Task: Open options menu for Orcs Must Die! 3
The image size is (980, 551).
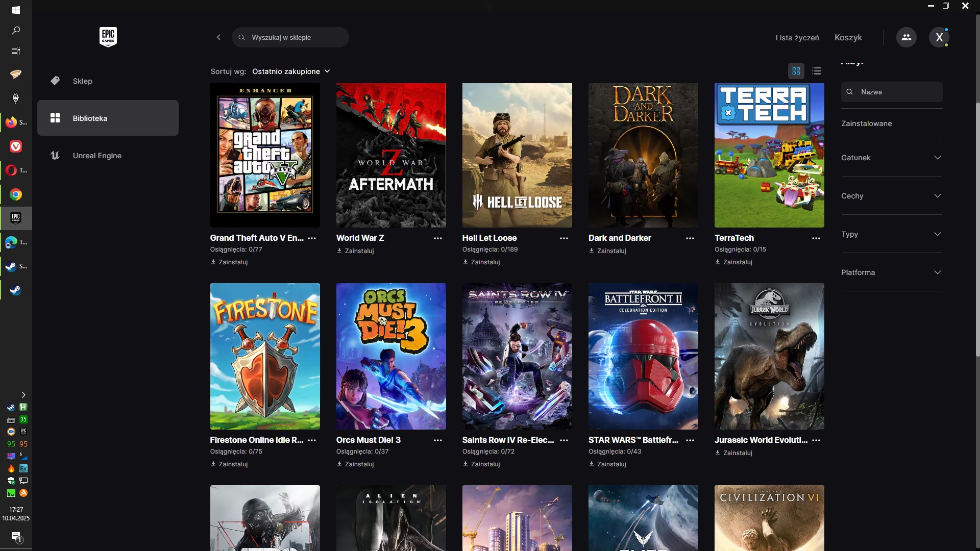Action: (437, 440)
